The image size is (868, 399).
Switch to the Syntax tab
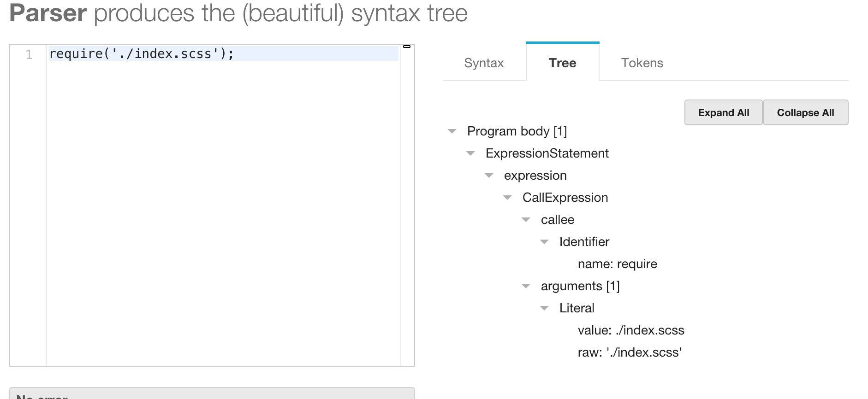[484, 63]
